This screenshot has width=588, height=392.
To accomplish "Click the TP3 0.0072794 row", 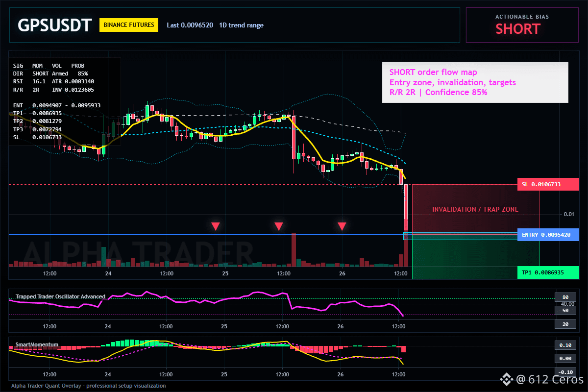I will (37, 129).
